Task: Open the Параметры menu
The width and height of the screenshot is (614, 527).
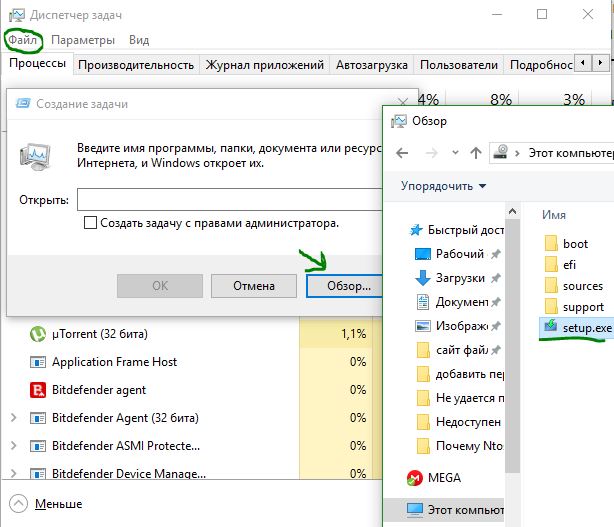Action: (83, 40)
